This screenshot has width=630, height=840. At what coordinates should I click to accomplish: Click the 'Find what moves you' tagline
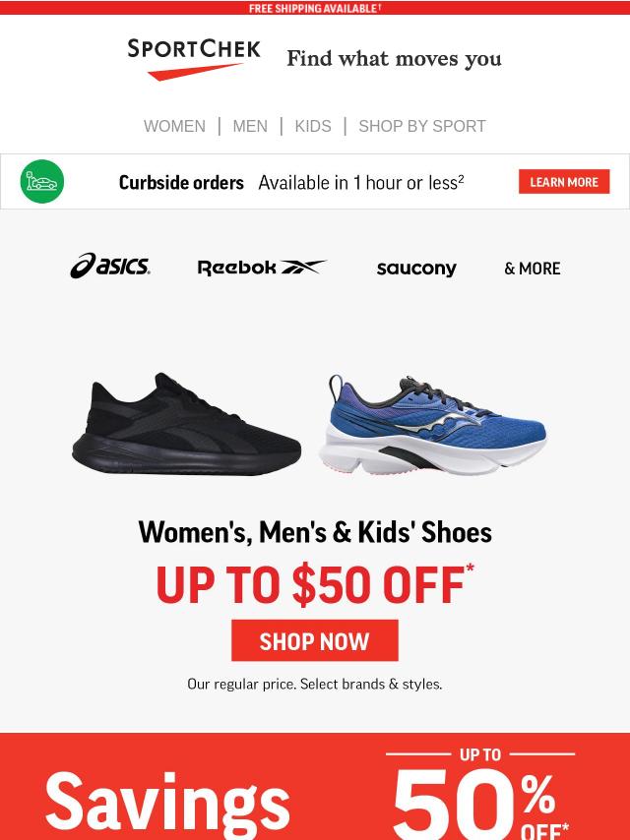tap(394, 59)
